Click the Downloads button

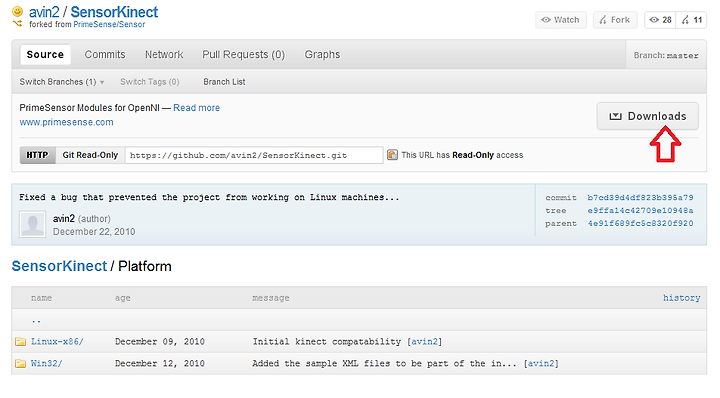[647, 116]
